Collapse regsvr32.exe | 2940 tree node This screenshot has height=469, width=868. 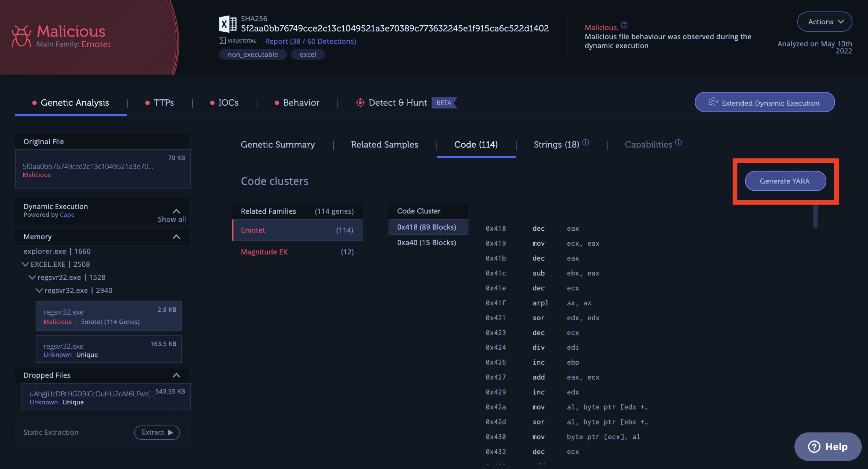[39, 290]
